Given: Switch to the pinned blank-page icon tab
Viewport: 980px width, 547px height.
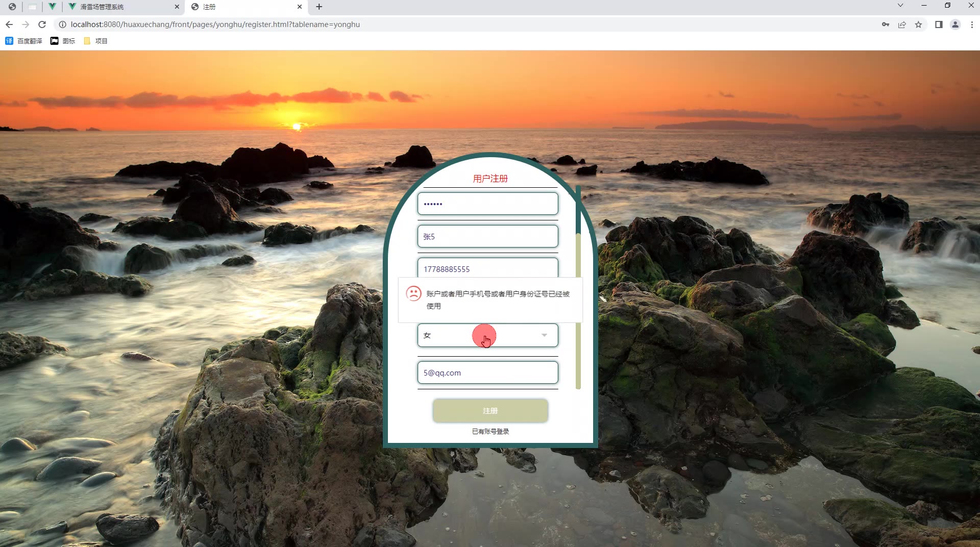Looking at the screenshot, I should pos(32,7).
